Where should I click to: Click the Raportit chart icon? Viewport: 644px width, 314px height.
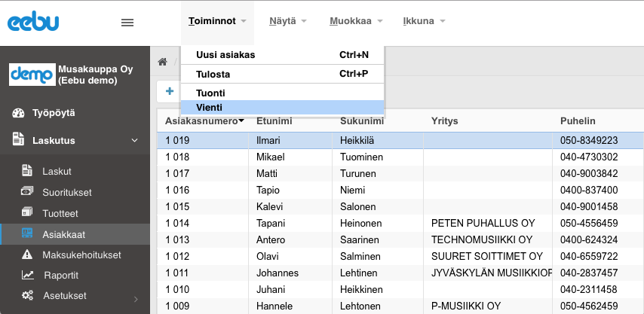27,275
